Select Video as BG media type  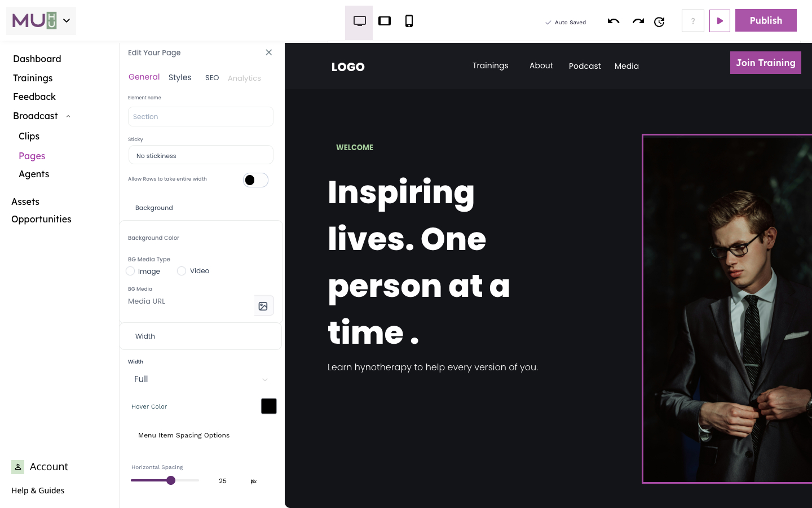[x=182, y=271]
